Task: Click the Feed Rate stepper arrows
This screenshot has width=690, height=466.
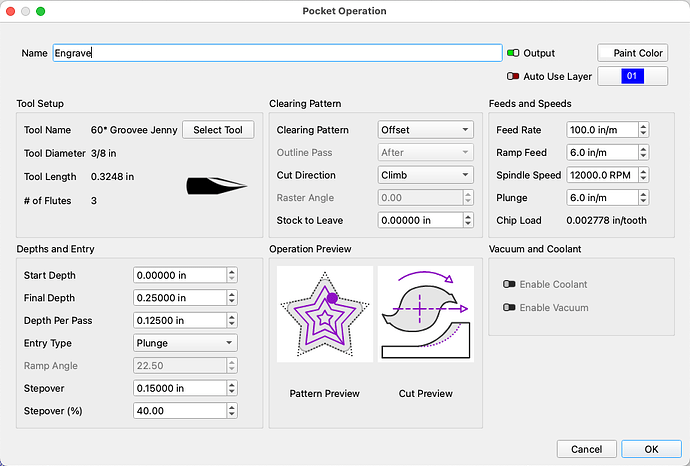Action: click(x=643, y=130)
